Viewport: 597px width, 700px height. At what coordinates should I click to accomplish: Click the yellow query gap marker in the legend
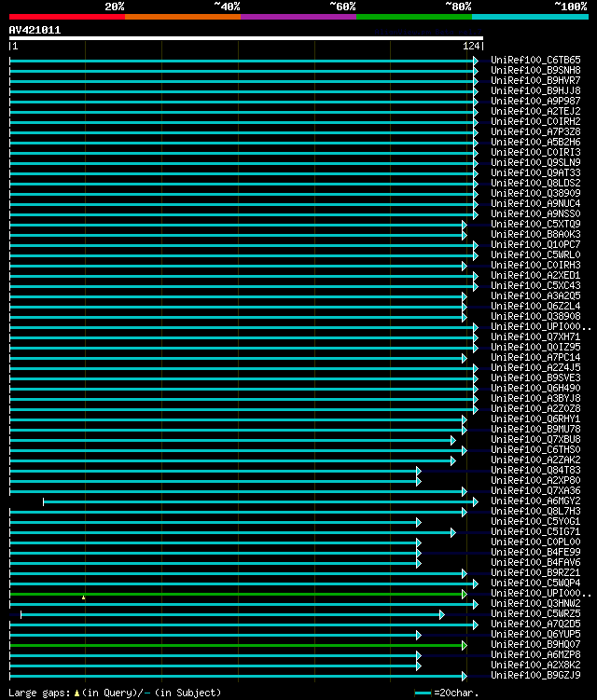click(x=76, y=693)
